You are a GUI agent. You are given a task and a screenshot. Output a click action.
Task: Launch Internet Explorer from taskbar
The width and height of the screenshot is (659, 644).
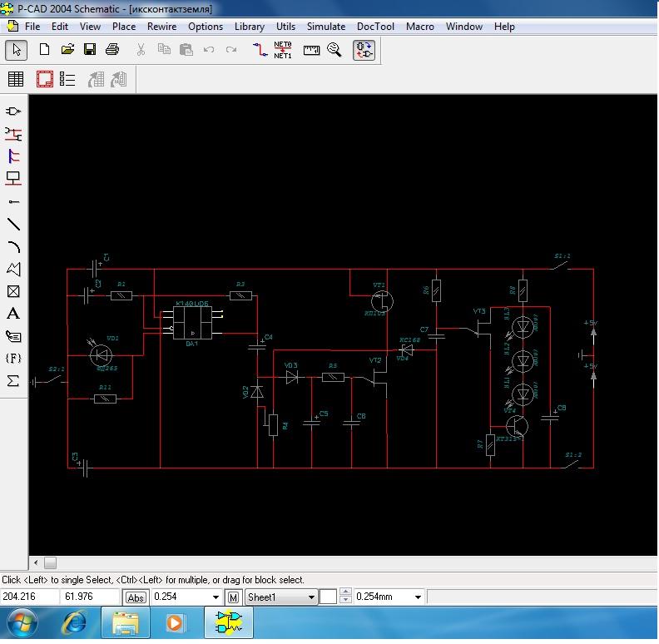point(75,623)
